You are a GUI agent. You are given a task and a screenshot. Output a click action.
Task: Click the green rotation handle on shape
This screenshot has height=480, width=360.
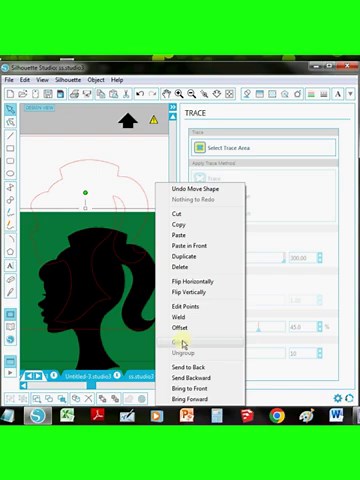click(x=85, y=193)
